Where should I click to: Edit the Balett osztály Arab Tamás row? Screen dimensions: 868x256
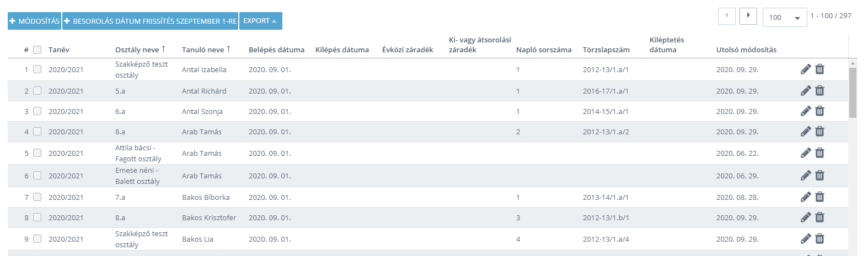click(x=806, y=176)
